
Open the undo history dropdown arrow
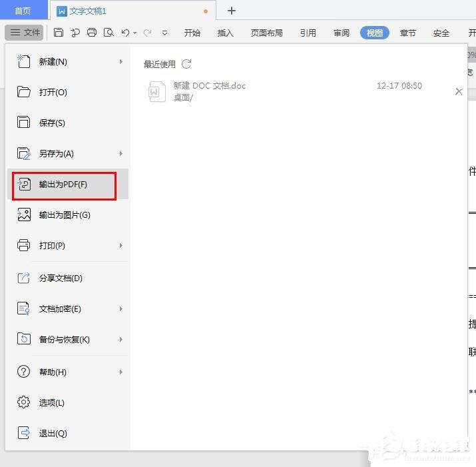click(134, 33)
